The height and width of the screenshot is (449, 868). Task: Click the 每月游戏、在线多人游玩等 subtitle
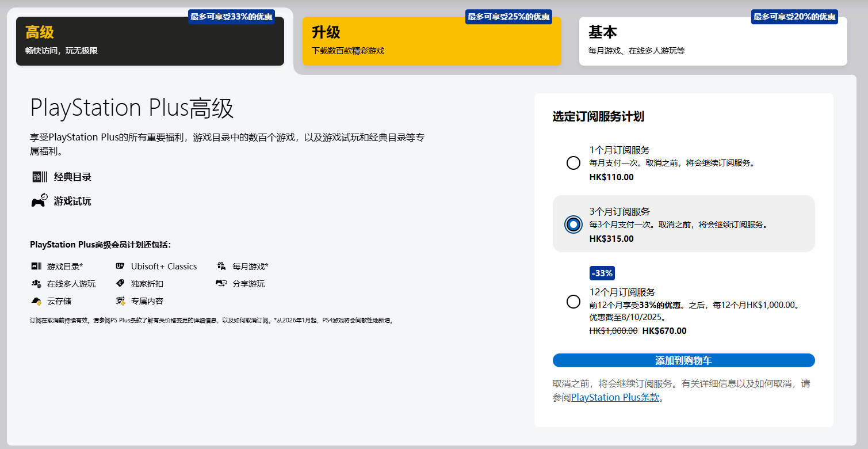coord(637,51)
